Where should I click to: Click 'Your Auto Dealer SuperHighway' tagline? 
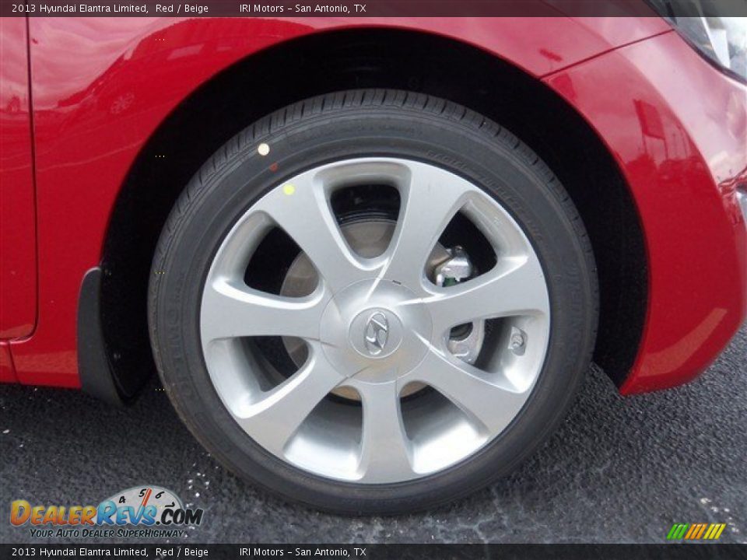105,532
